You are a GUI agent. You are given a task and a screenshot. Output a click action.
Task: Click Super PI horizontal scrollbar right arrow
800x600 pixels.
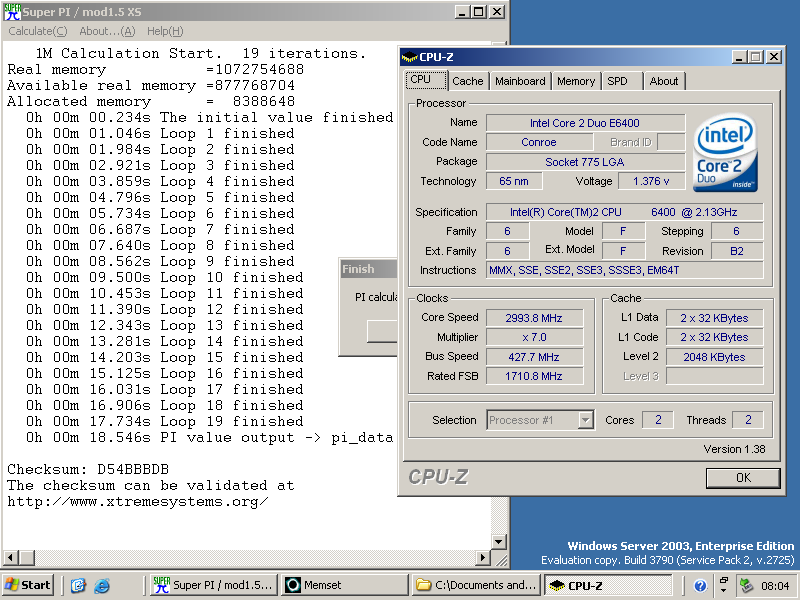coord(482,558)
